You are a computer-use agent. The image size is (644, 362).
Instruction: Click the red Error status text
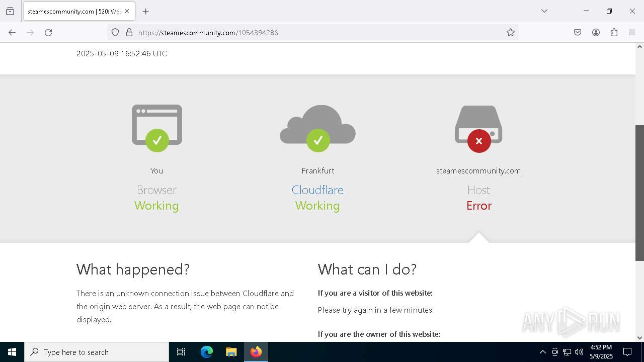(x=478, y=206)
